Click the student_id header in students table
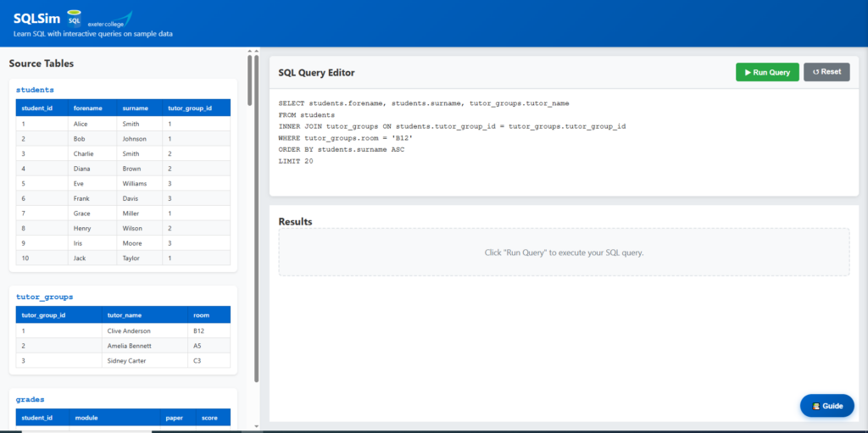This screenshot has height=433, width=868. tap(42, 108)
